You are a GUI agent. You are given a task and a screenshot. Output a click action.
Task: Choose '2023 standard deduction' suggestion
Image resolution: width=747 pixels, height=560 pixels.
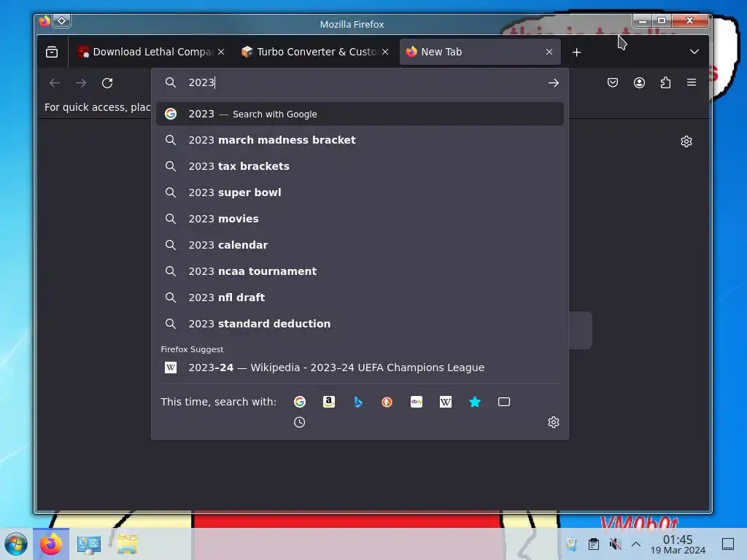click(360, 323)
